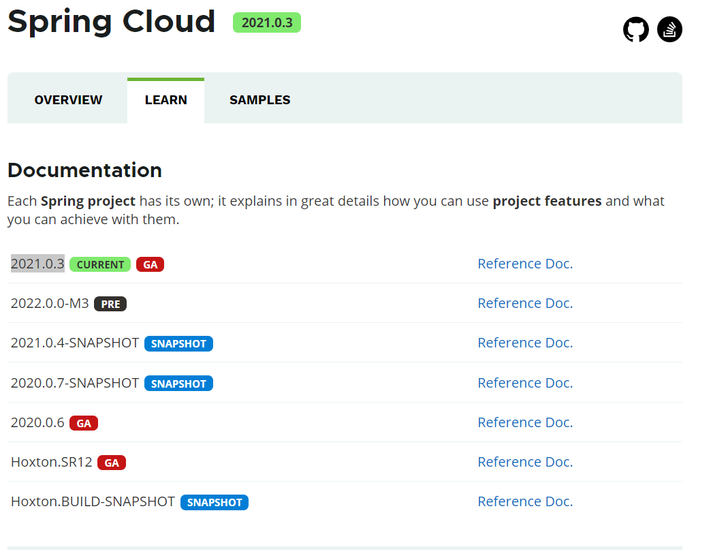Open the SAMPLES tab
Image resolution: width=728 pixels, height=560 pixels.
coord(260,100)
